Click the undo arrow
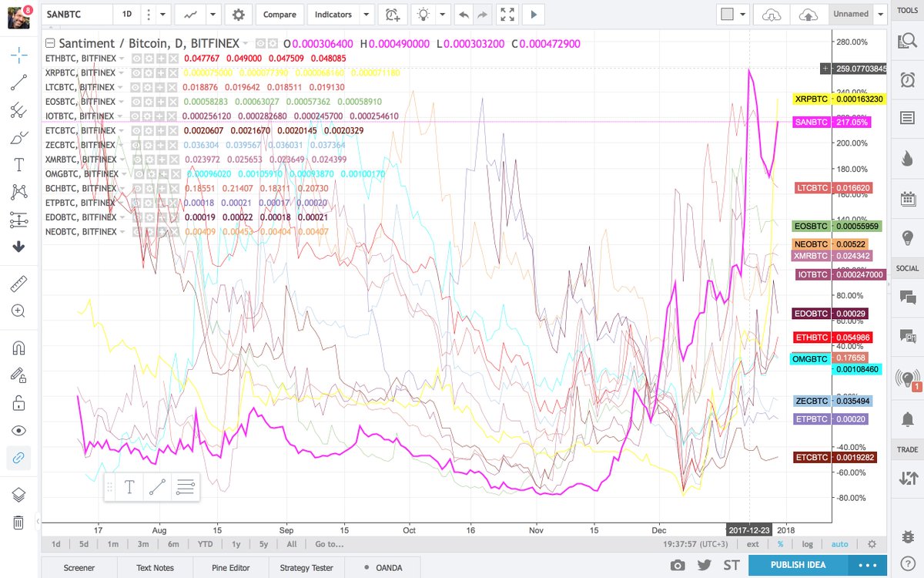Viewport: 924px width, 578px height. (463, 14)
